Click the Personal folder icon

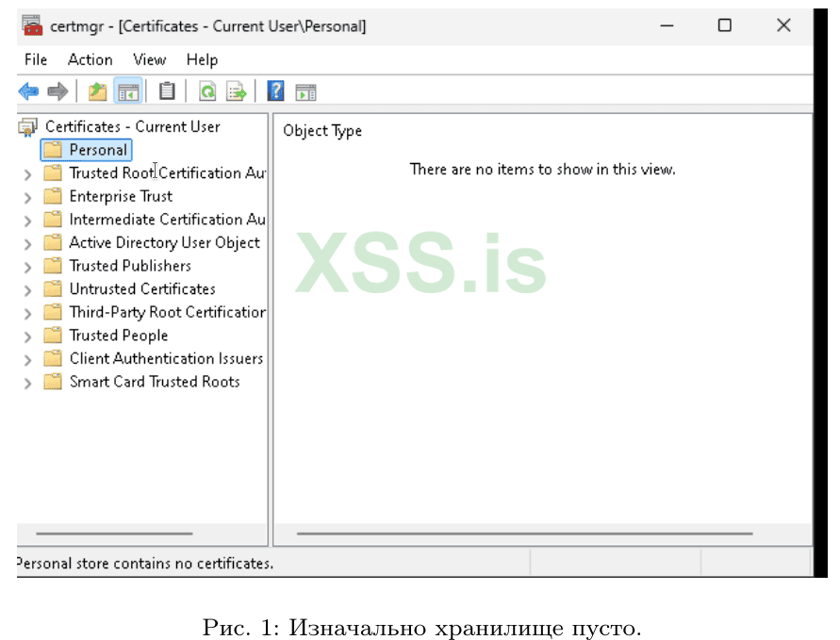coord(53,150)
